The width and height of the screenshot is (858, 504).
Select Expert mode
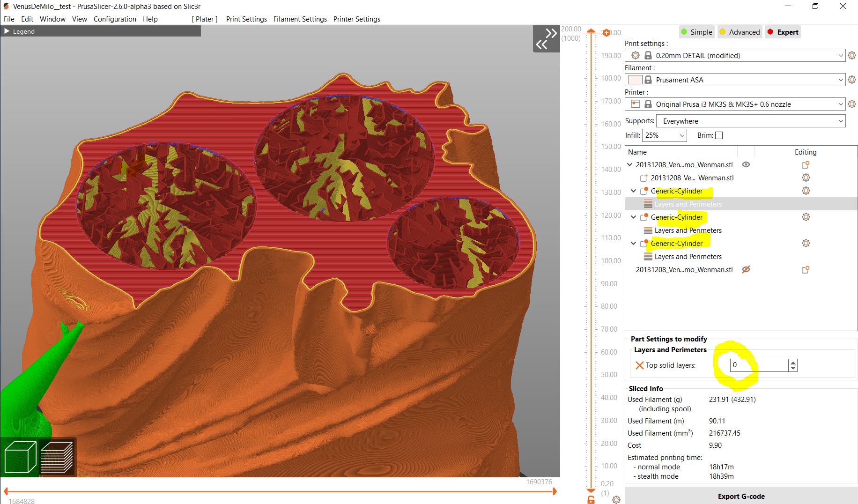(783, 32)
